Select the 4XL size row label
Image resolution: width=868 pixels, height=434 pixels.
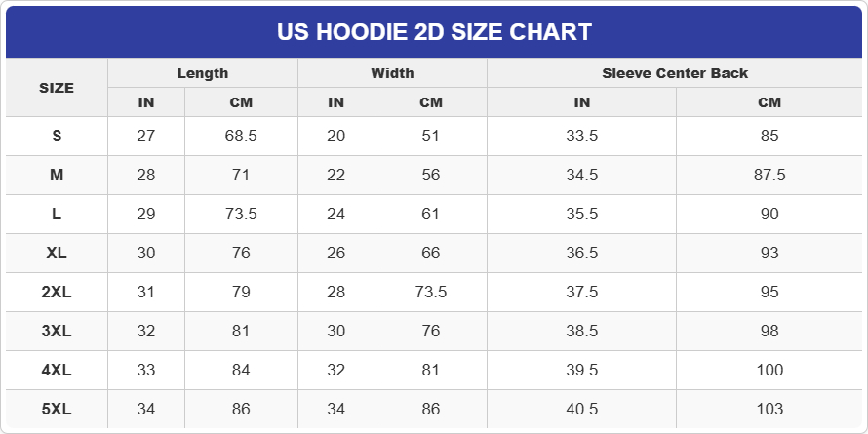pos(57,371)
